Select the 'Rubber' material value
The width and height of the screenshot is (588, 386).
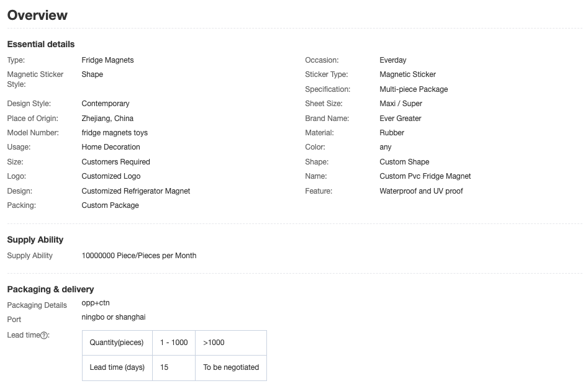click(x=392, y=133)
